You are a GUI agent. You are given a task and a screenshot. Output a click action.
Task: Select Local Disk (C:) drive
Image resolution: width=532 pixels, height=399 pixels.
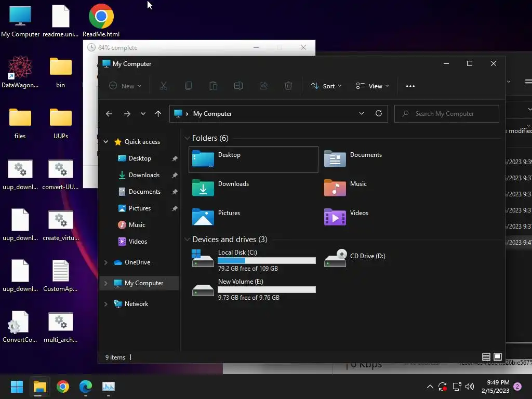point(254,260)
